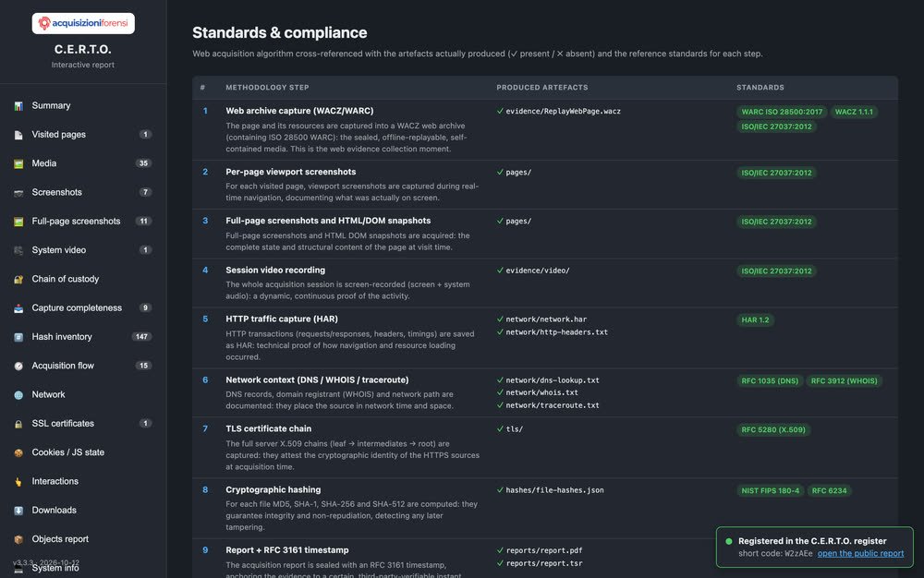Open the public report link
The image size is (924, 578).
[860, 553]
